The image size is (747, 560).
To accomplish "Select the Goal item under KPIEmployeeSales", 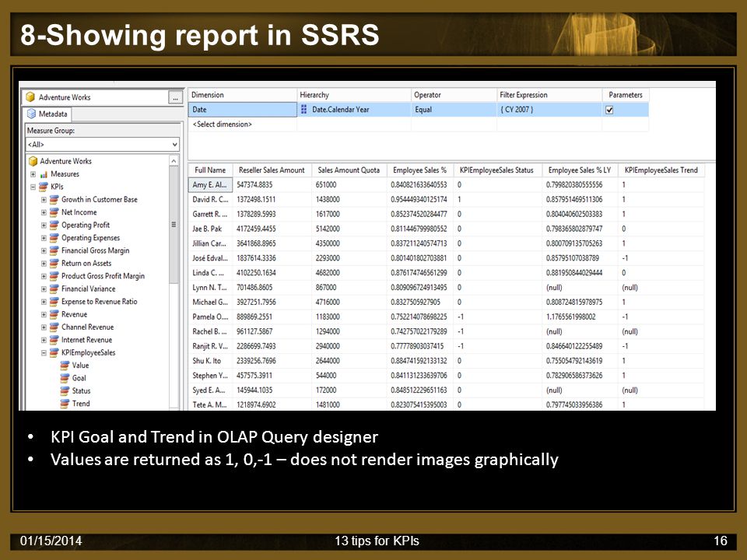I will coord(79,378).
